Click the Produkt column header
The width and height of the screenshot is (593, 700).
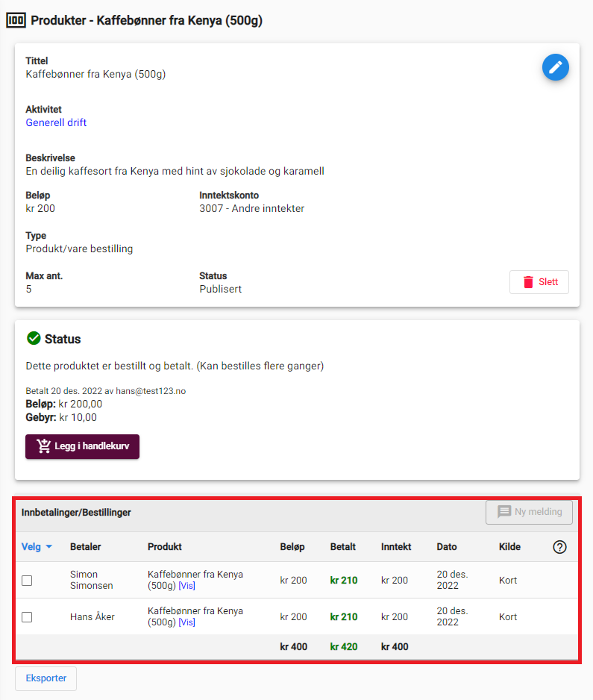165,547
